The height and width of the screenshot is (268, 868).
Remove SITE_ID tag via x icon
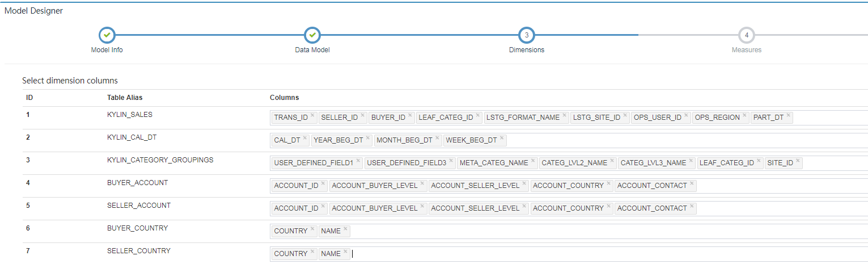click(798, 161)
